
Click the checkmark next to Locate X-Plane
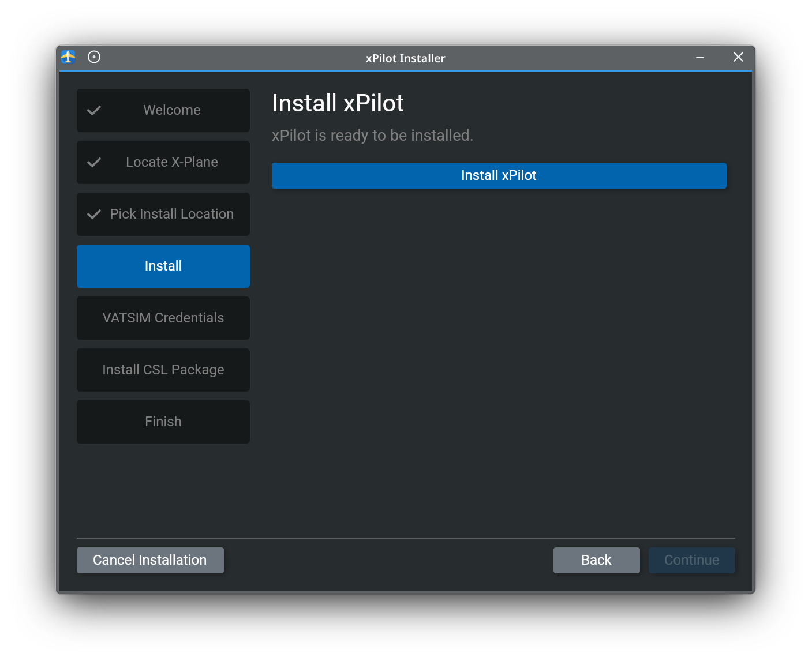[x=94, y=162]
